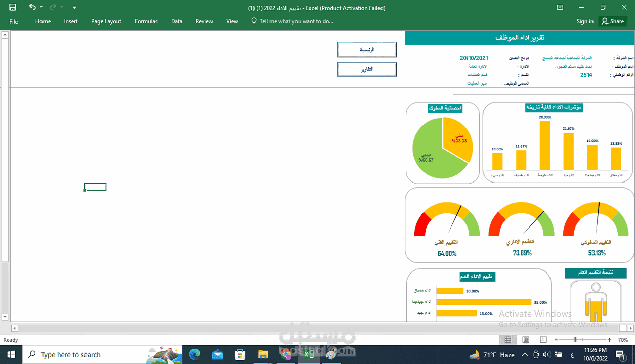
Task: Open the View ribbon tab
Action: (232, 21)
